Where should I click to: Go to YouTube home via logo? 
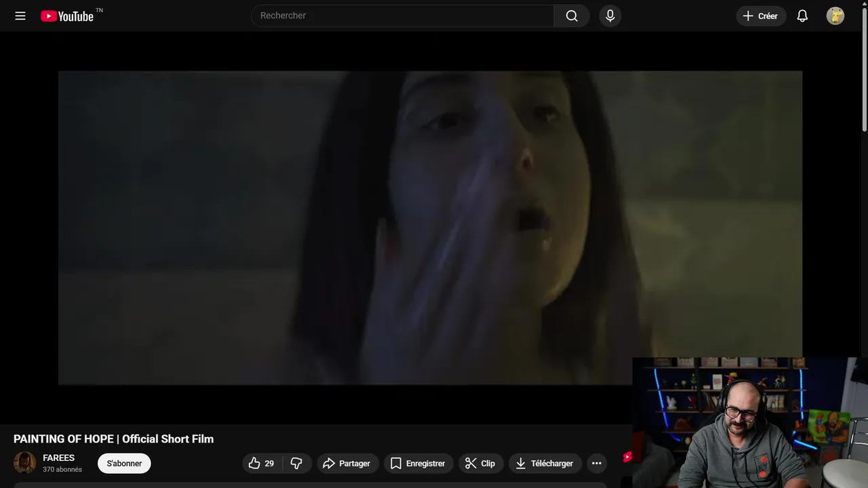click(x=67, y=16)
